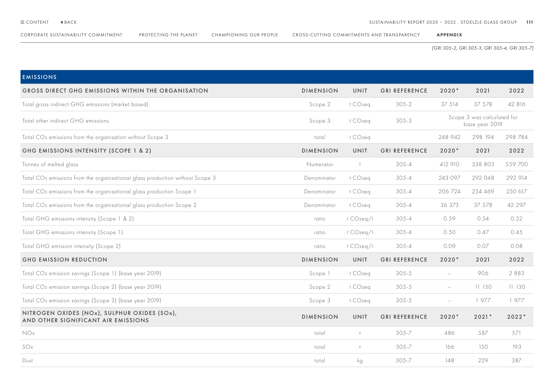Screen dimensions: 554x392
Task: Click the SOx 2022 value 193
Action: 517,347
